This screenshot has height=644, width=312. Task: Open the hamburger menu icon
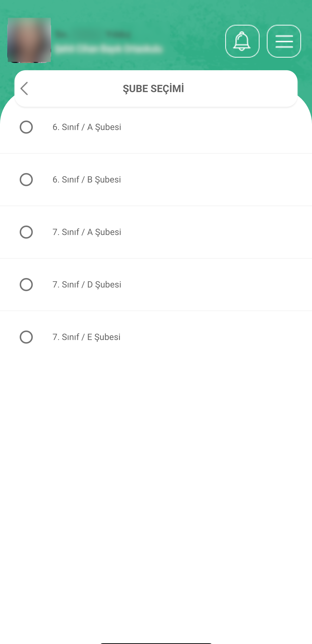tap(284, 41)
